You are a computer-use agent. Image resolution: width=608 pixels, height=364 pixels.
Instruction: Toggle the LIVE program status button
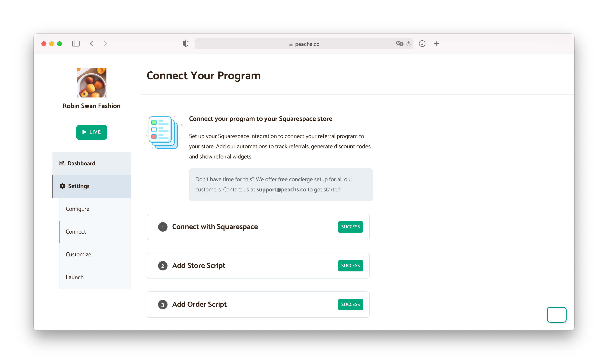tap(92, 132)
